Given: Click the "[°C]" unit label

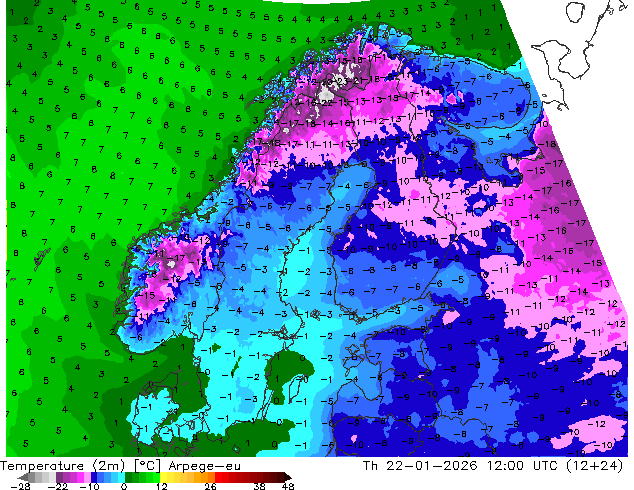Looking at the screenshot, I should pos(146,466).
